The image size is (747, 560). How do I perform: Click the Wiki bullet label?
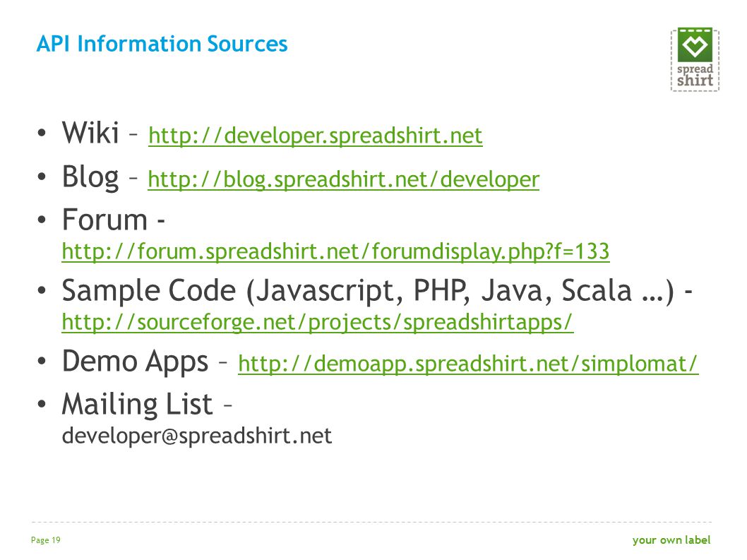[x=90, y=133]
